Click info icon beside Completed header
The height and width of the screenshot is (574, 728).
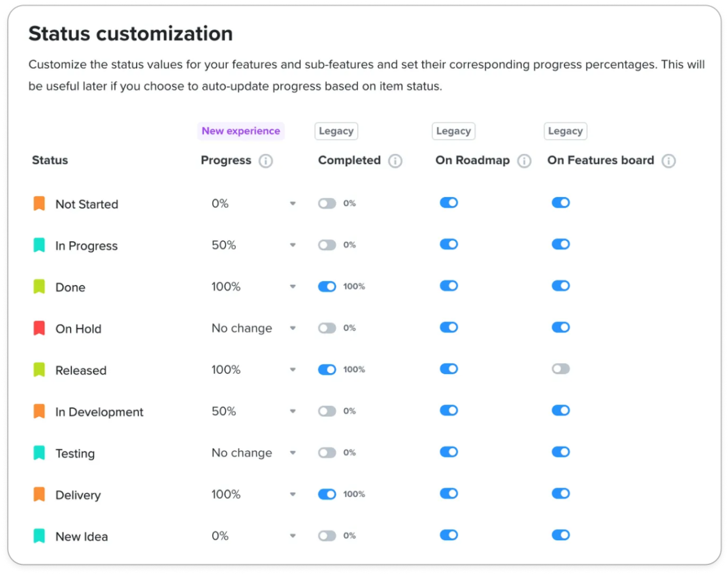click(395, 161)
